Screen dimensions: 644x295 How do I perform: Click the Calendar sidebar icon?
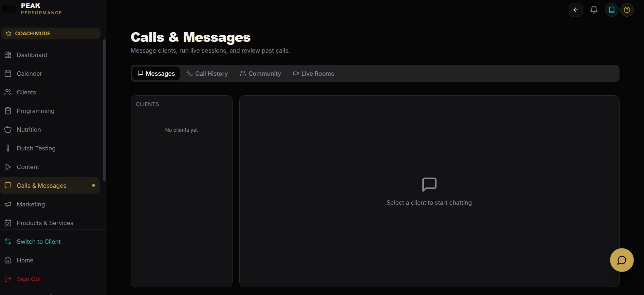pyautogui.click(x=8, y=74)
